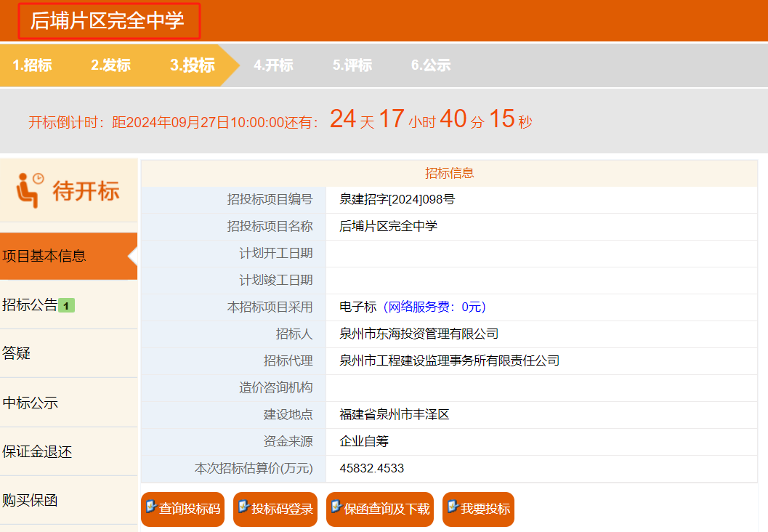The image size is (768, 532).
Task: Switch to the 答疑 sidebar section
Action: click(x=17, y=354)
